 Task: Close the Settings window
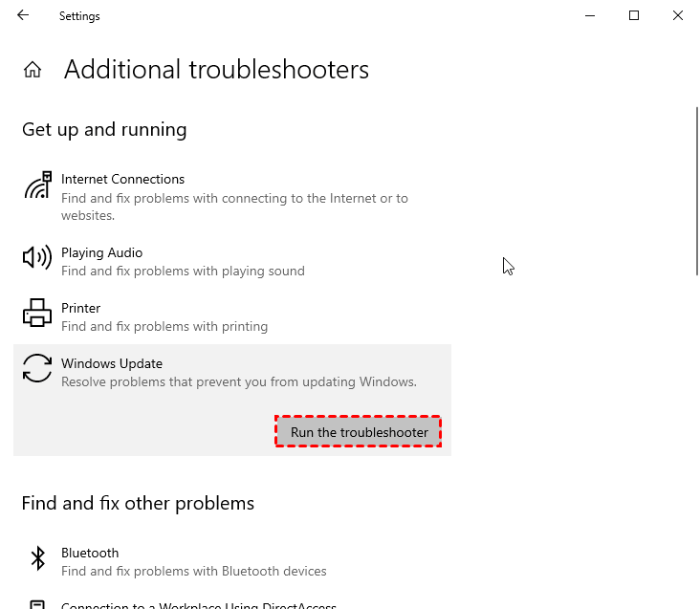pyautogui.click(x=677, y=15)
